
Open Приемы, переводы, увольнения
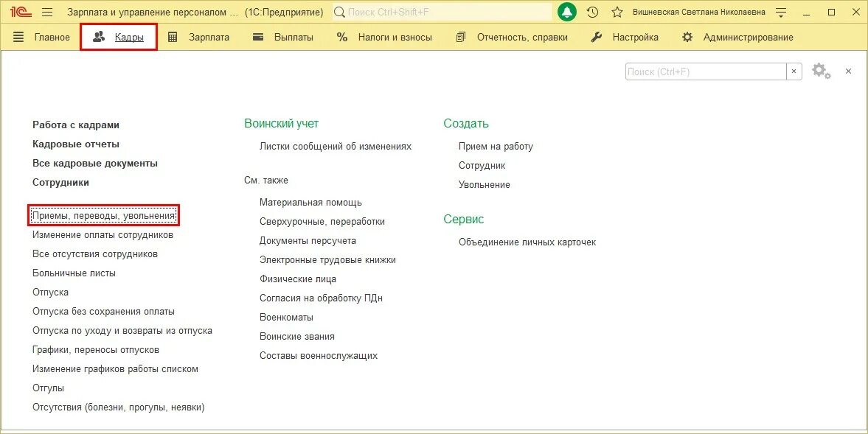(x=103, y=216)
